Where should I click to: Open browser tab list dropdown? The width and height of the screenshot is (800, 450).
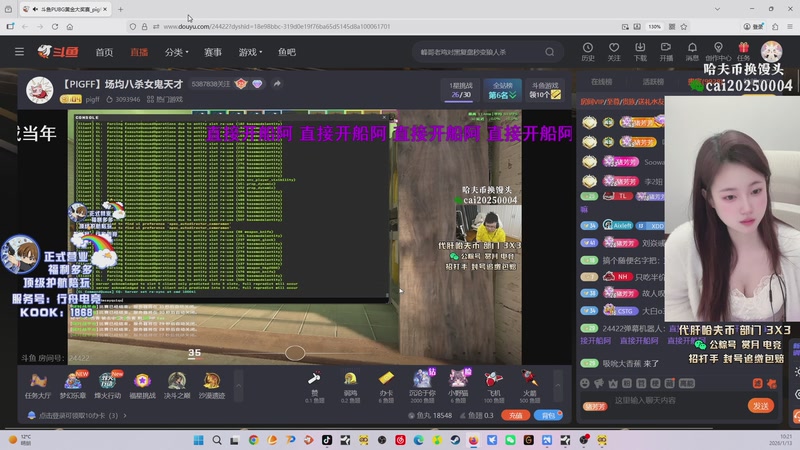click(x=717, y=9)
